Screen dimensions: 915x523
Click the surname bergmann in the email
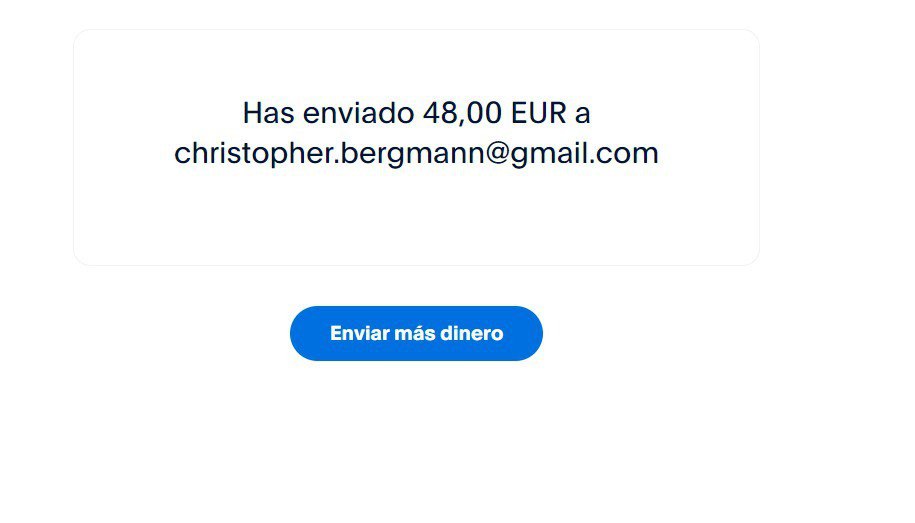point(413,154)
